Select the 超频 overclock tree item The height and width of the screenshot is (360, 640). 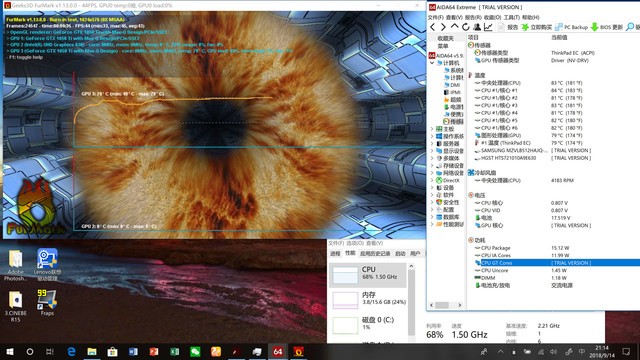(x=453, y=100)
